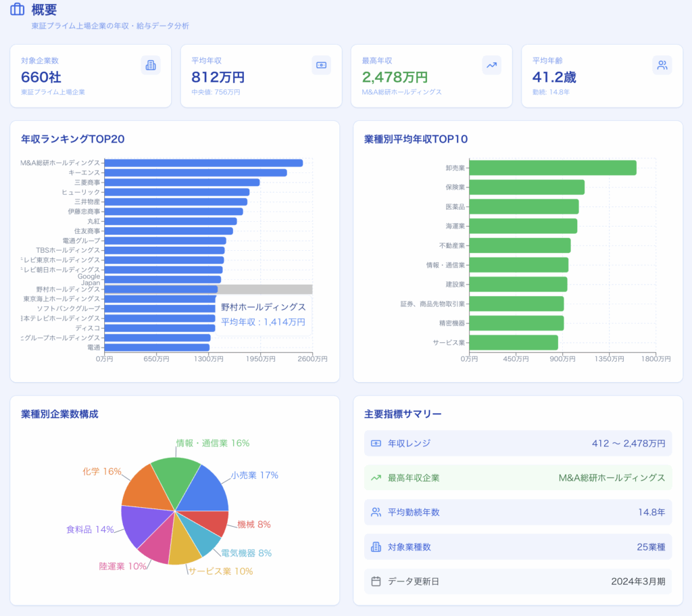Click the 2,478万円 highest salary value
The width and height of the screenshot is (692, 616).
click(x=395, y=77)
